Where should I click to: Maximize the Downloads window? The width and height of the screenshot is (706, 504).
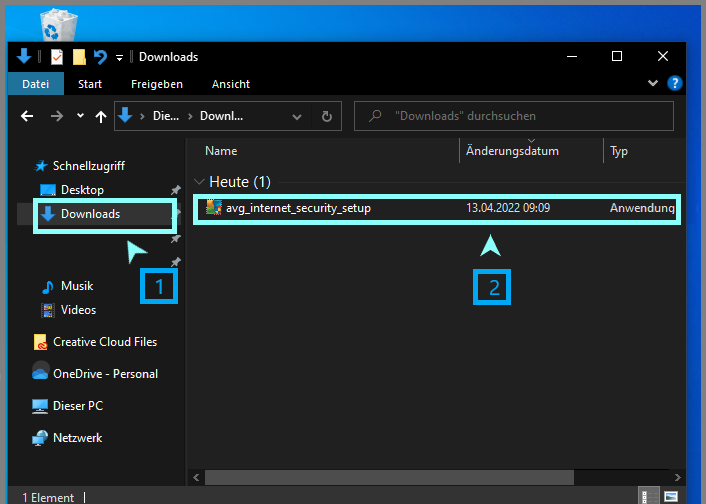617,56
